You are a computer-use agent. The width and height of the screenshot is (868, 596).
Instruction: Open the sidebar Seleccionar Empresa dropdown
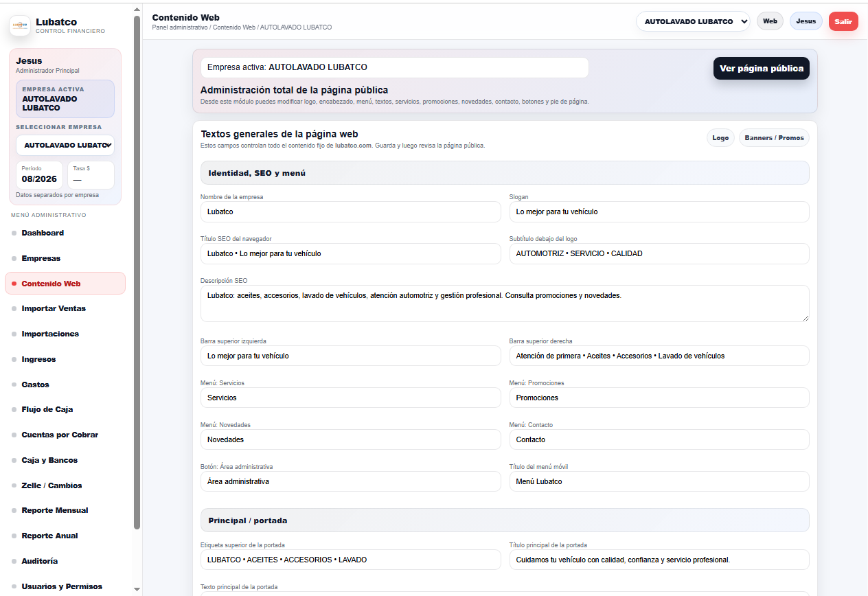[65, 145]
